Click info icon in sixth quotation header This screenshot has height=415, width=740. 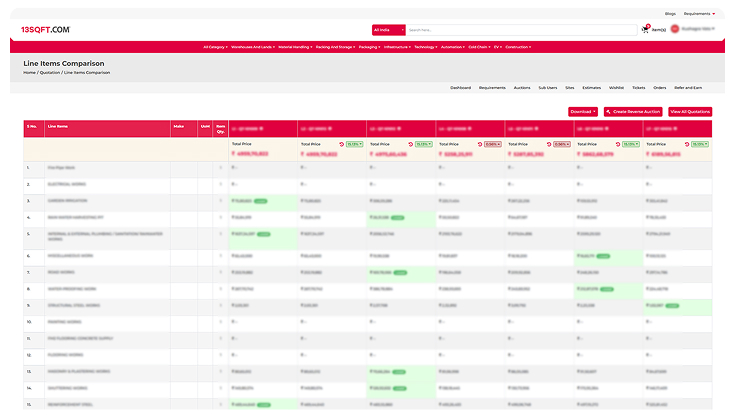pyautogui.click(x=606, y=129)
